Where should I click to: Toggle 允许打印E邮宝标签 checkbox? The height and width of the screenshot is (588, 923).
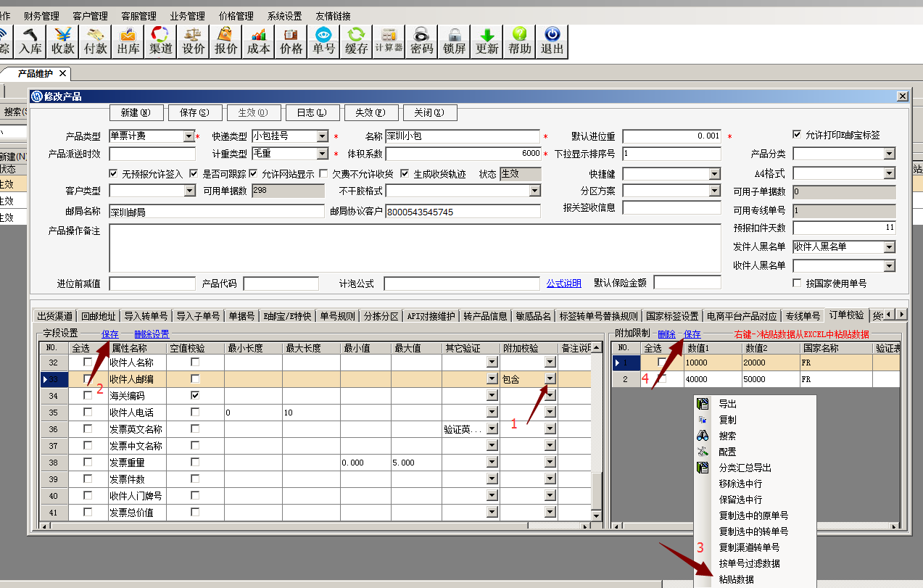click(x=798, y=135)
